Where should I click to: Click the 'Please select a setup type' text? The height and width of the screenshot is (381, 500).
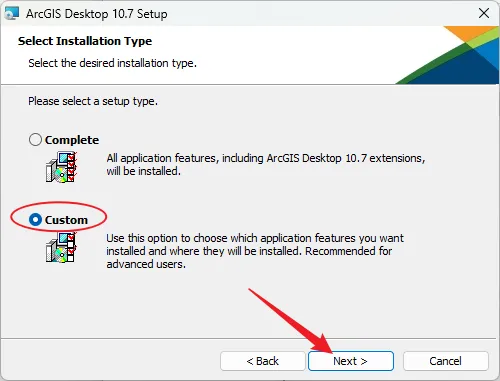click(93, 101)
